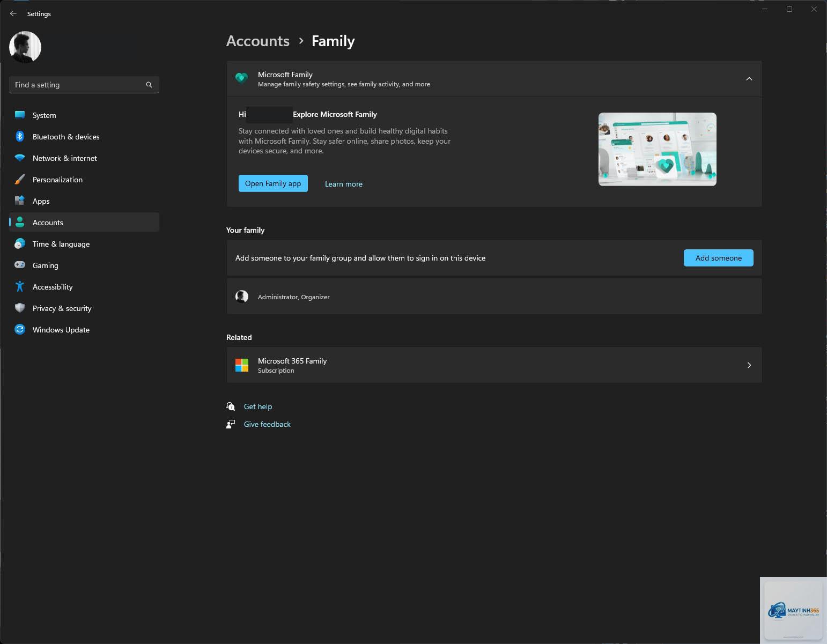The image size is (827, 644).
Task: Click the Get help icon
Action: pos(231,406)
